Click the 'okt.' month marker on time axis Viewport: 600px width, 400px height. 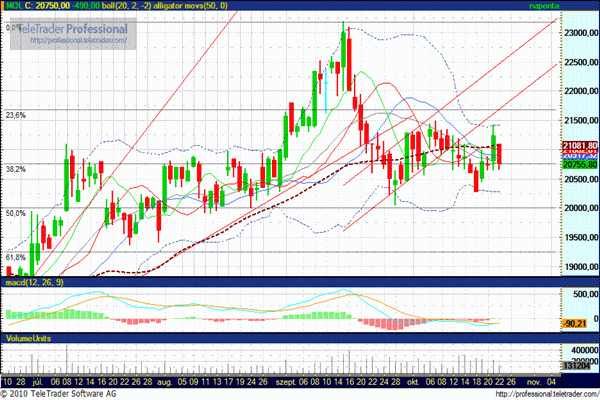(x=413, y=382)
